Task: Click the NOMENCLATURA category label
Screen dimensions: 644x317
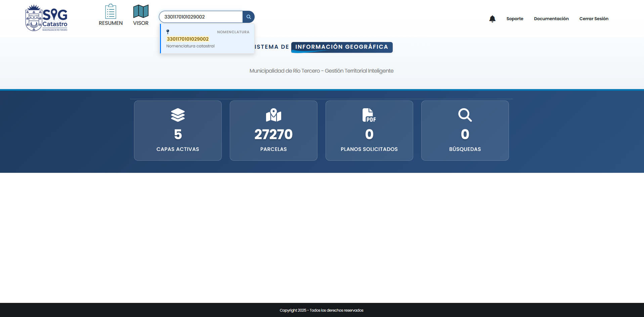Action: 233,32
